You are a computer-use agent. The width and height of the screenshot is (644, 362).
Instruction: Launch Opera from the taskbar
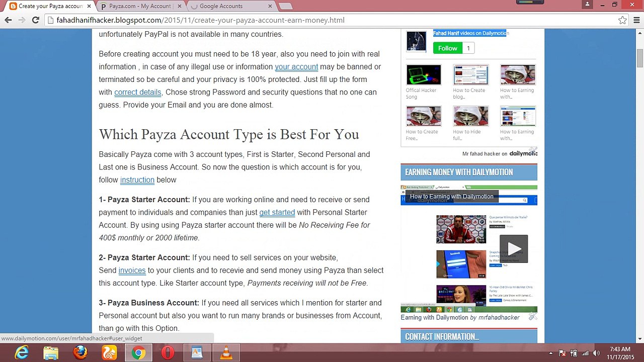click(168, 353)
